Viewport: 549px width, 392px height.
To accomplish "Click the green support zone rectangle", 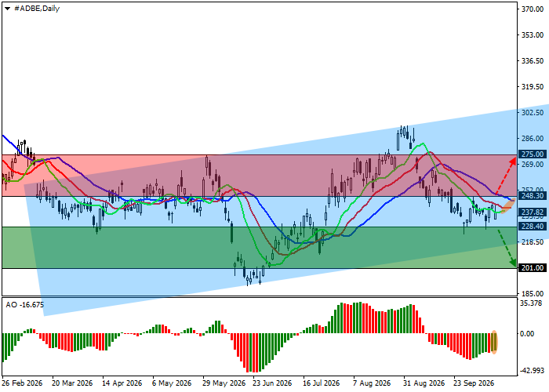I will point(260,248).
